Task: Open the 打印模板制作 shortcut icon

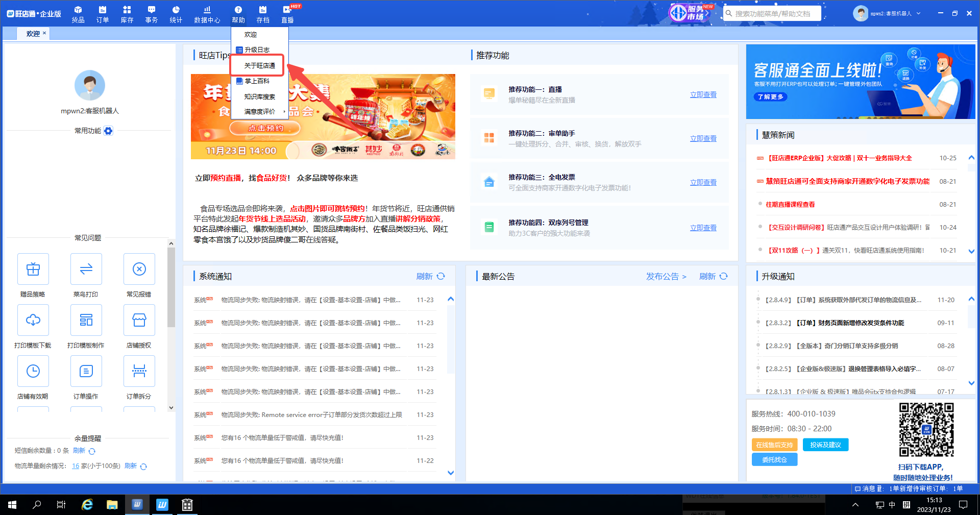Action: (86, 320)
